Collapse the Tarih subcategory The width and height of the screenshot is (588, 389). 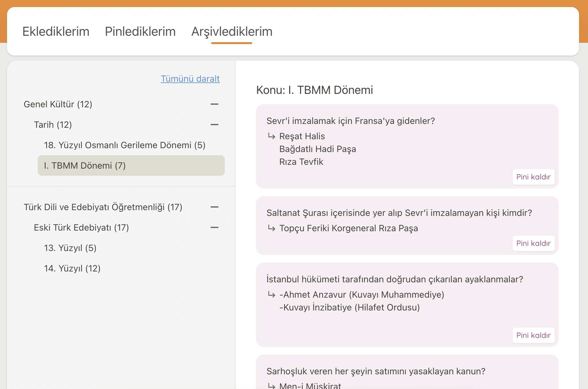(x=215, y=125)
